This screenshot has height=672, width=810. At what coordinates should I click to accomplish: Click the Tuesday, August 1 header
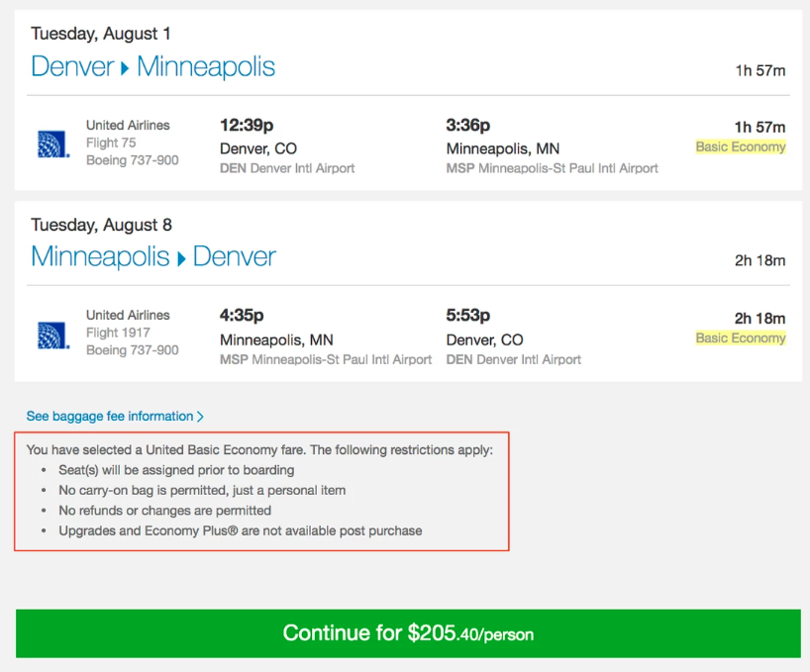tap(100, 33)
